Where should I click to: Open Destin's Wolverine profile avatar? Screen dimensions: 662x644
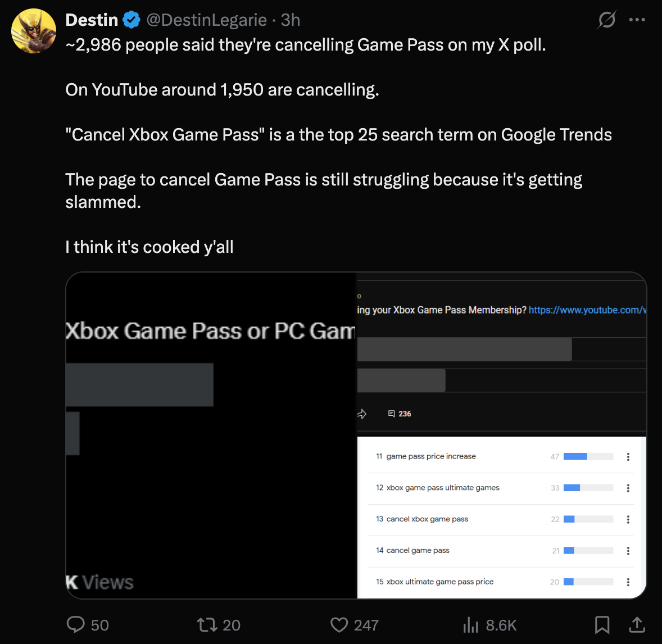pyautogui.click(x=34, y=31)
